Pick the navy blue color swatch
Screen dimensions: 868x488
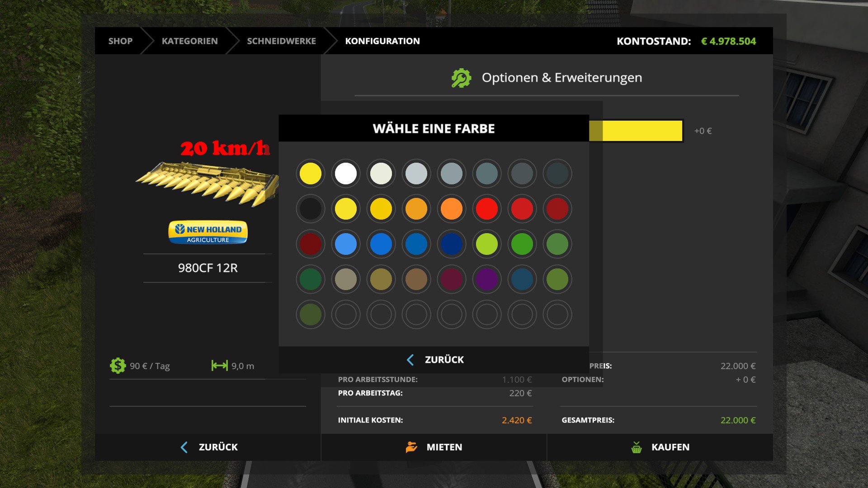click(452, 244)
